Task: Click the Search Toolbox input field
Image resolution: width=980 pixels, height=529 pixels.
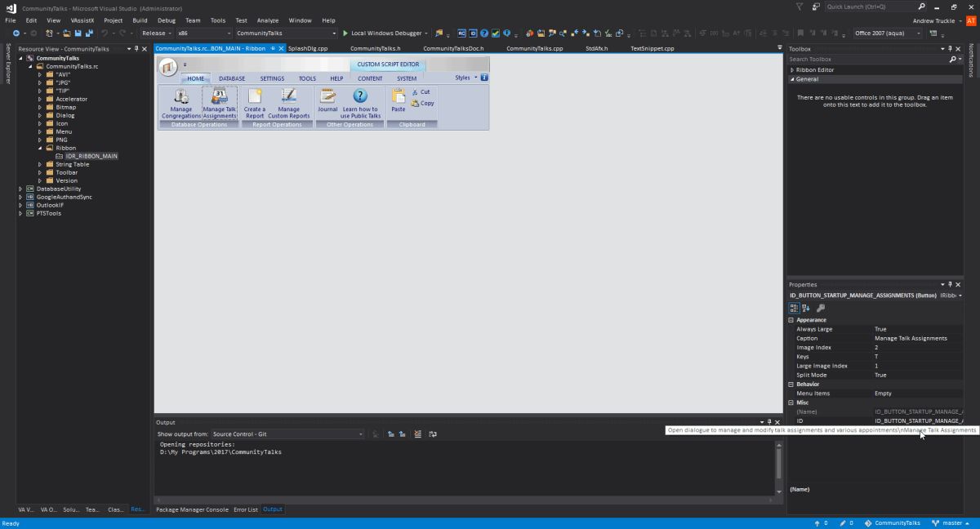Action: (867, 60)
